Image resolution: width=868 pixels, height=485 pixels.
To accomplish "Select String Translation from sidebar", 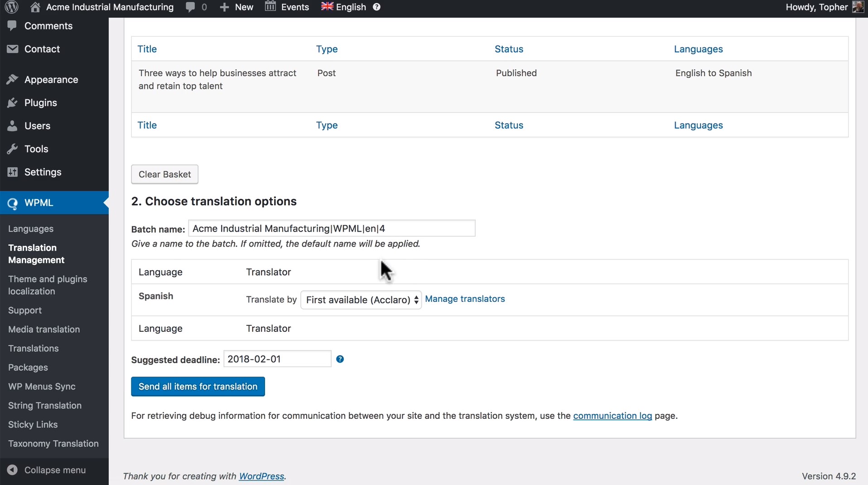I will point(45,405).
